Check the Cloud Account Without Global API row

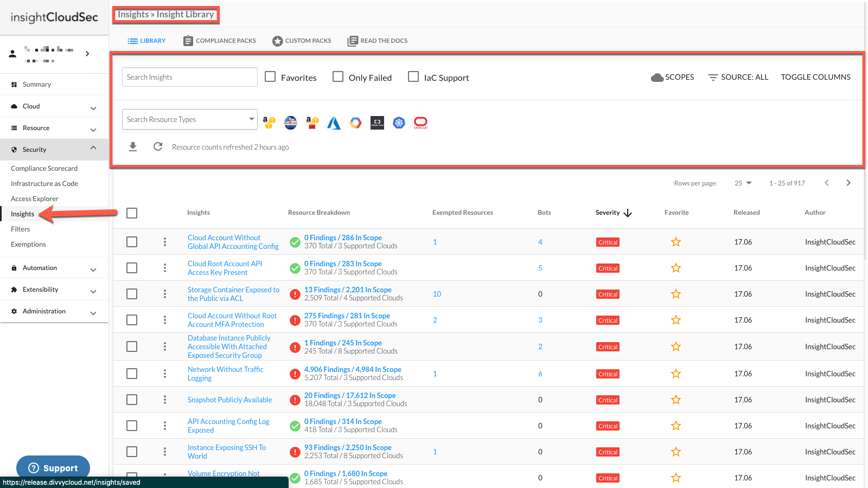coord(132,242)
